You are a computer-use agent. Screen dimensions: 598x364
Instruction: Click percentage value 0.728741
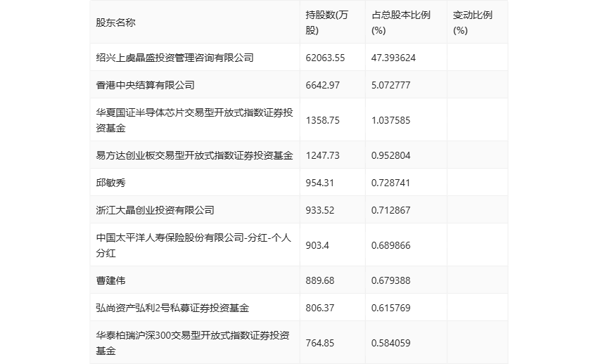click(x=391, y=183)
